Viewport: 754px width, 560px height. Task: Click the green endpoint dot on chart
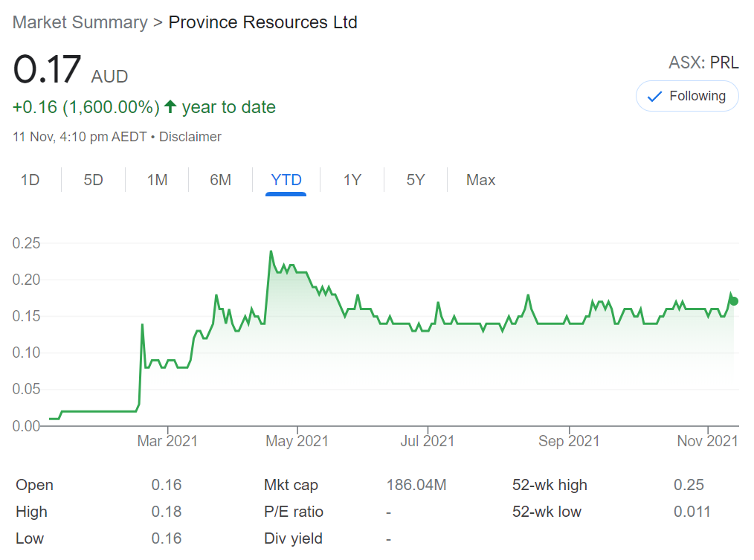click(733, 301)
